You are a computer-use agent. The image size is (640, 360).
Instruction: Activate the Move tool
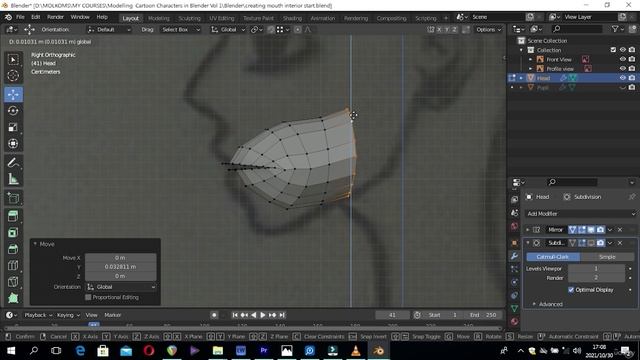(x=13, y=94)
